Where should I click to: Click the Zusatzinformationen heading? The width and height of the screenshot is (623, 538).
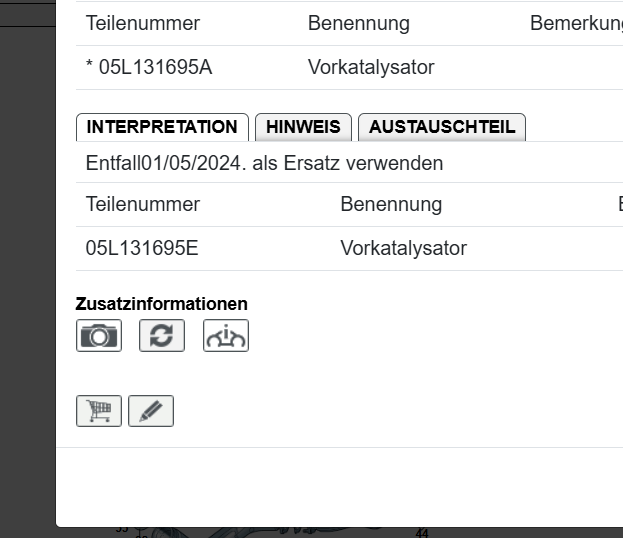(x=162, y=304)
